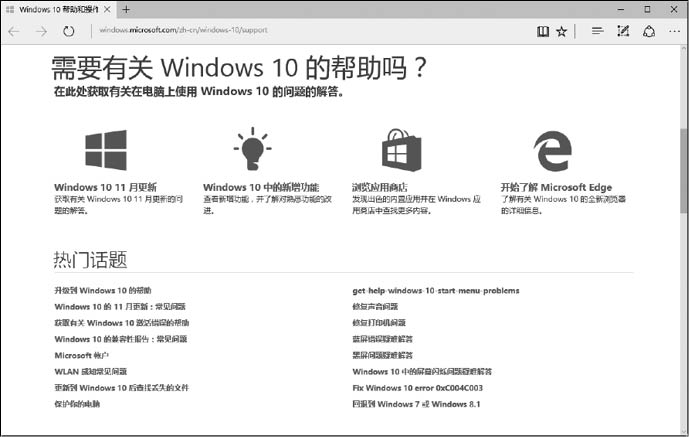
Task: Select the Windows 10 帮助和操作 tab
Action: [58, 9]
